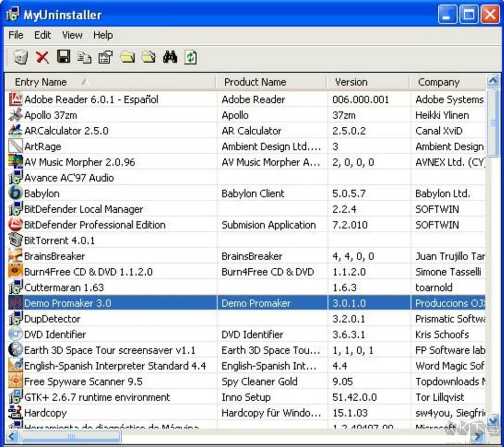Click the plain yellow folder toolbar icon
The image size is (504, 447).
[127, 57]
